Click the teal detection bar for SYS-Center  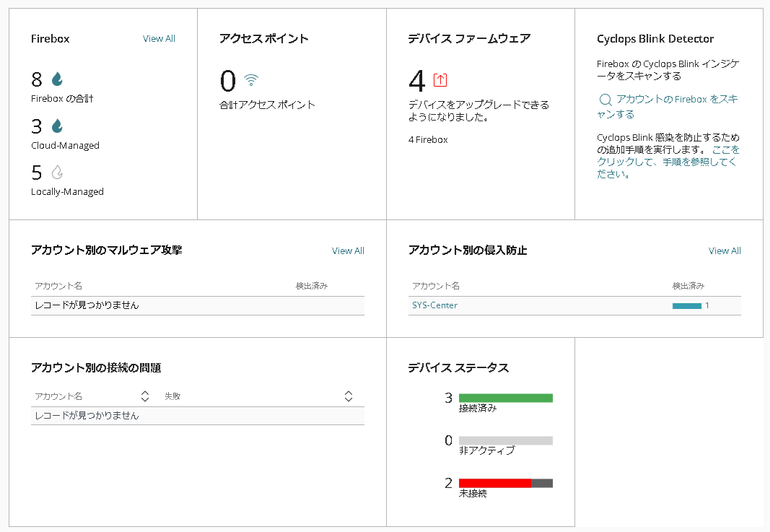[x=686, y=306]
